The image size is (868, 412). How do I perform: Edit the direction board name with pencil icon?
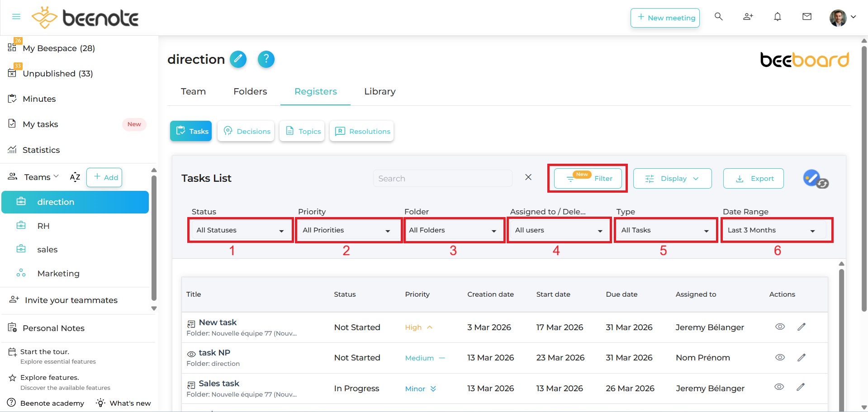pos(238,59)
